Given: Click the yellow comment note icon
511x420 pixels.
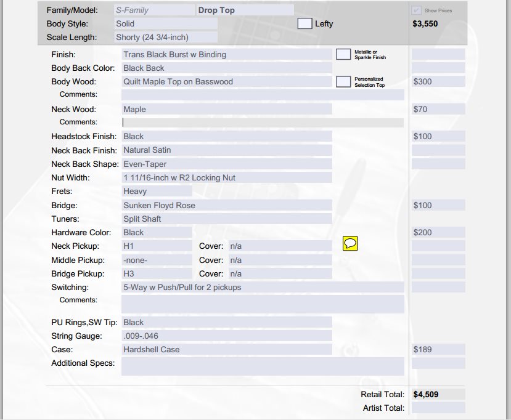Looking at the screenshot, I should click(x=350, y=244).
